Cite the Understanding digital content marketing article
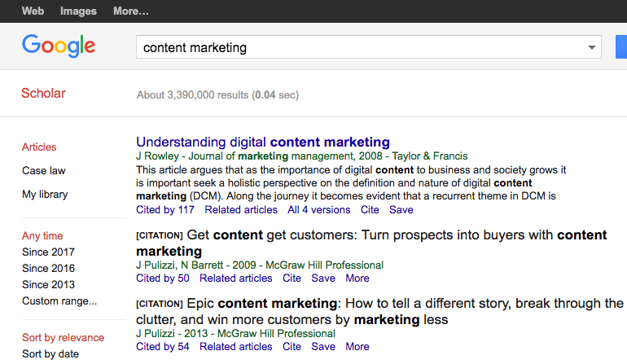The image size is (627, 364). [370, 209]
